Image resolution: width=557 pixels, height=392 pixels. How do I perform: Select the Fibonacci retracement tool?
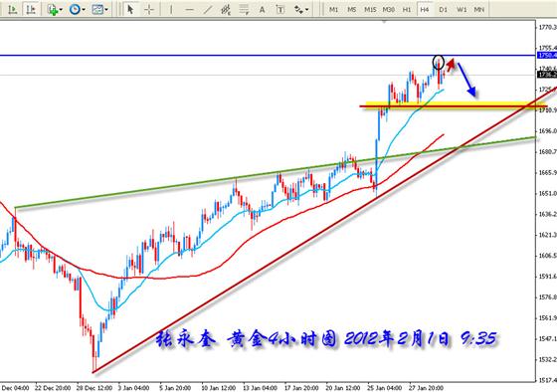[244, 10]
